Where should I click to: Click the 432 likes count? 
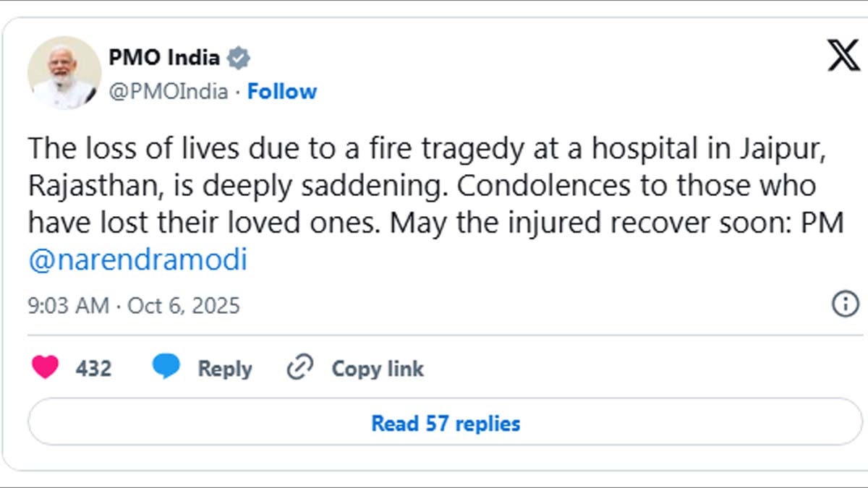pyautogui.click(x=93, y=369)
